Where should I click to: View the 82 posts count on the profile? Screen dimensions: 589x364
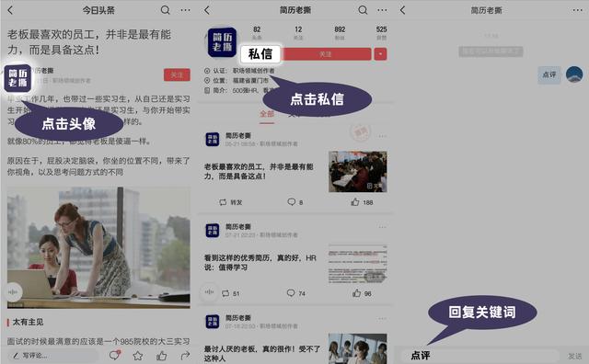coord(257,32)
